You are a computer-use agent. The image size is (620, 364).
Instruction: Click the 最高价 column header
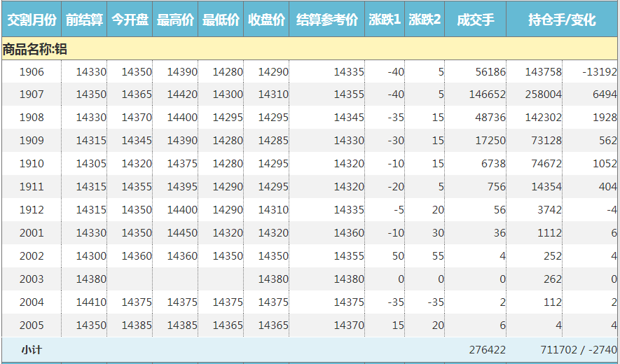[175, 20]
